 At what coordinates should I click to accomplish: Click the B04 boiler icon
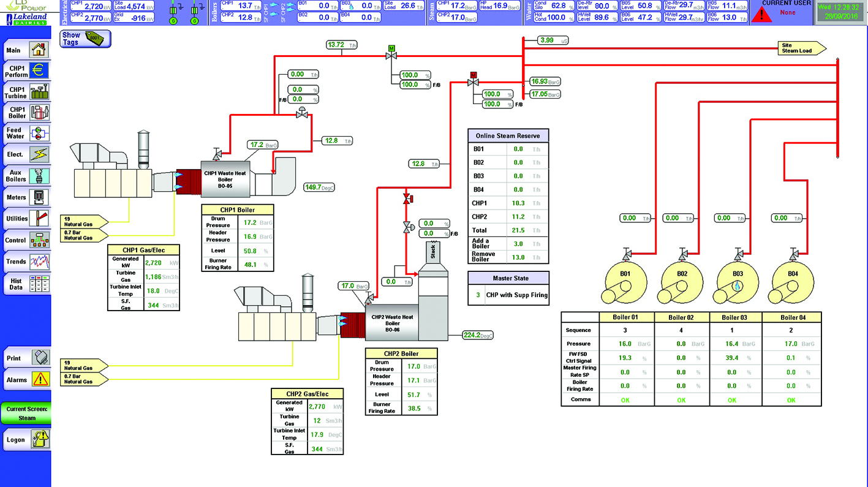793,284
